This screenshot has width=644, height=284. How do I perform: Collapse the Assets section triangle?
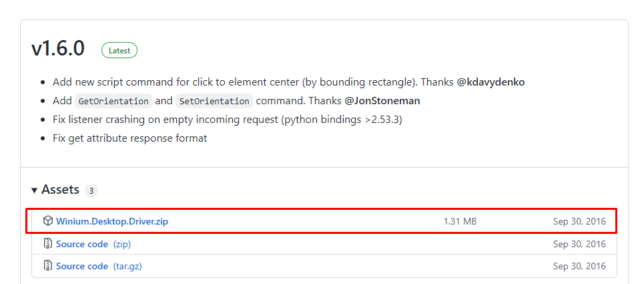point(34,190)
